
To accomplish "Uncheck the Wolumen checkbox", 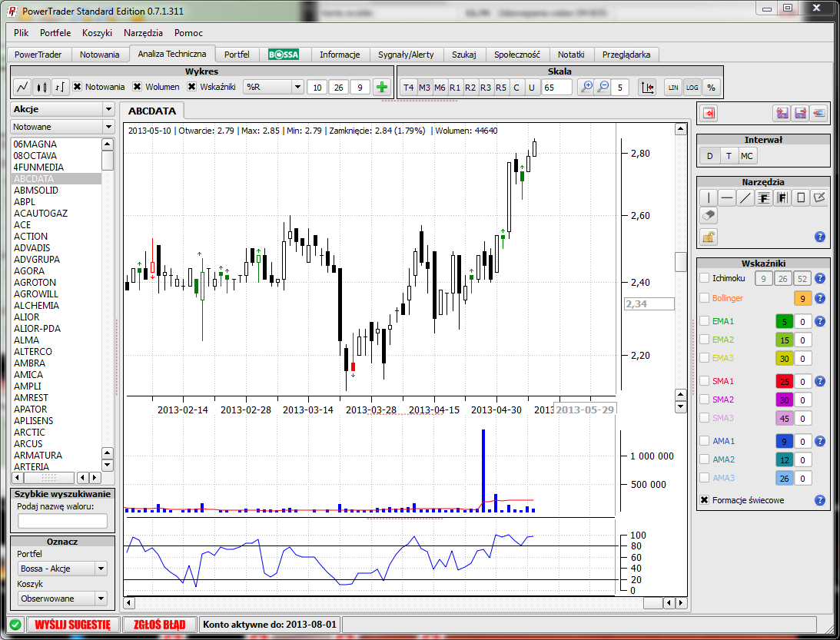I will pos(138,87).
